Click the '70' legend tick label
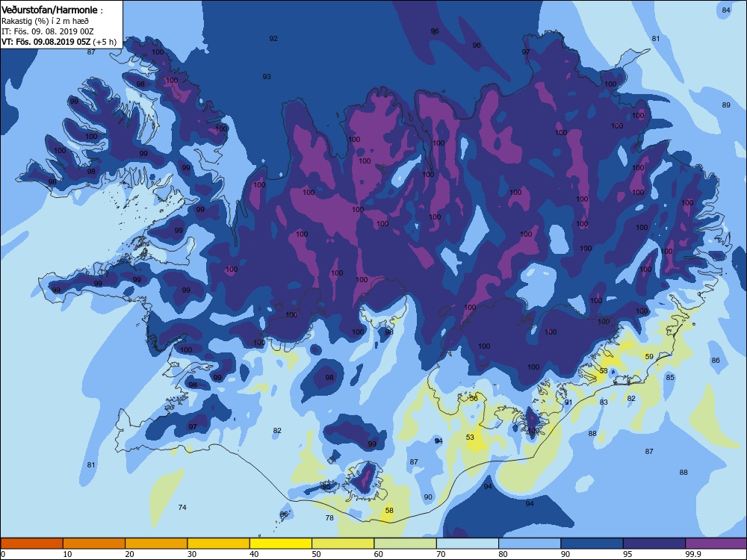Image resolution: width=747 pixels, height=560 pixels. (x=441, y=554)
